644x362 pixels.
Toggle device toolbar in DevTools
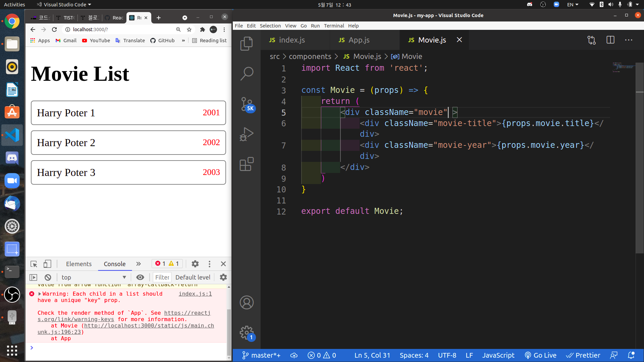[x=47, y=264]
